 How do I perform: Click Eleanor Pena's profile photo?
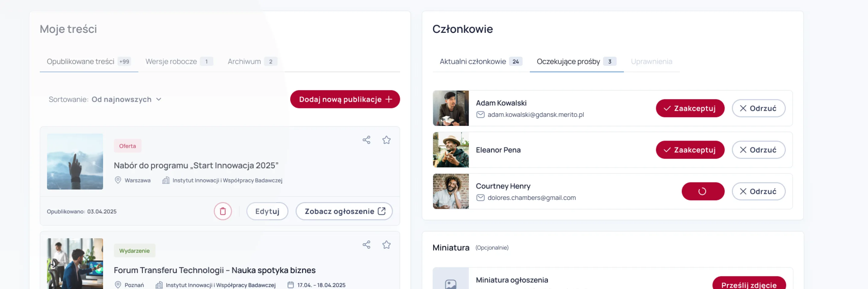tap(451, 150)
